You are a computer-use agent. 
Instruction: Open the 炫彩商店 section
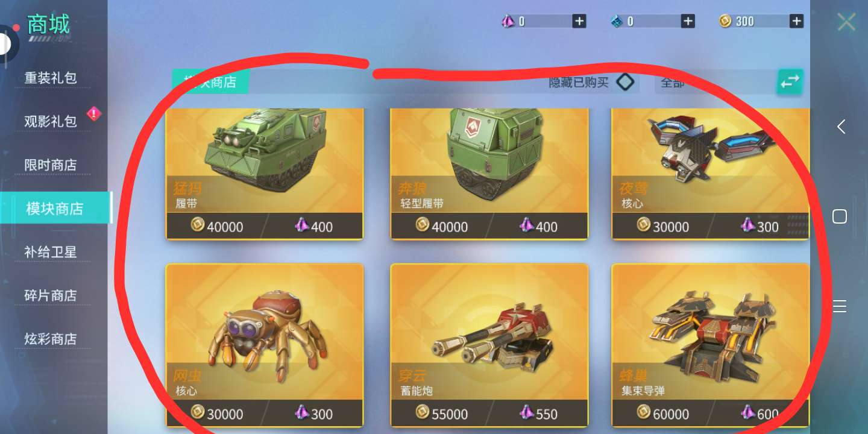pyautogui.click(x=51, y=339)
